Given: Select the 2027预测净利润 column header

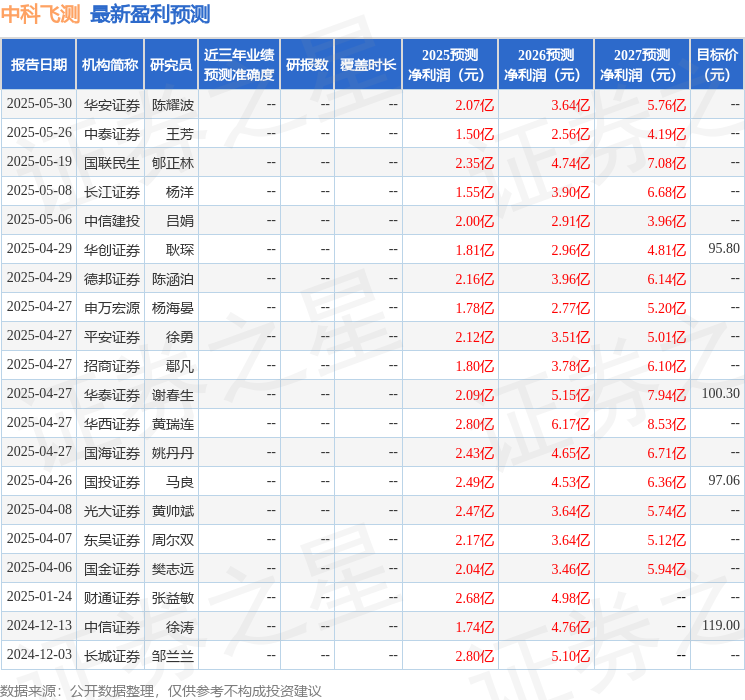Looking at the screenshot, I should coord(642,64).
